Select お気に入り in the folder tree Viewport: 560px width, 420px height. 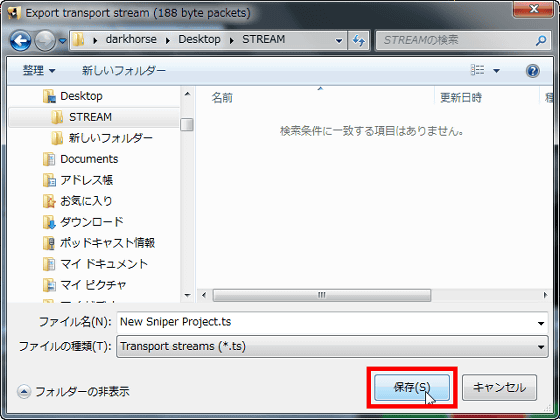(86, 201)
